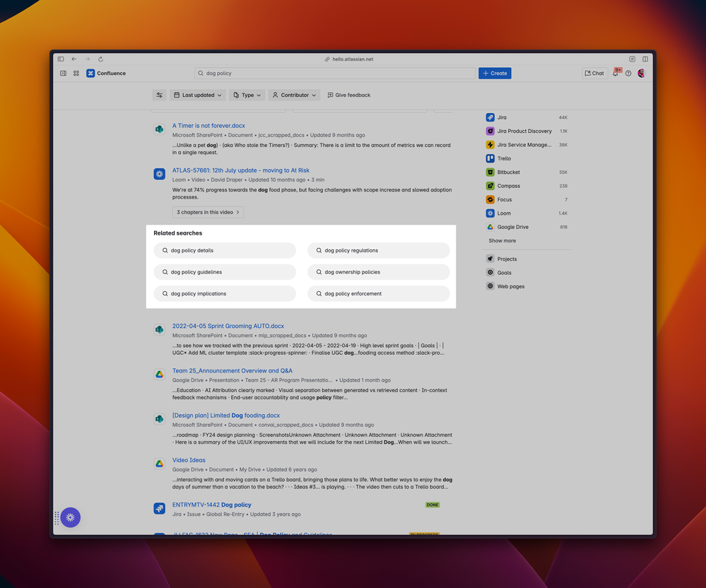Viewport: 706px width, 588px height.
Task: Filter results by Focus
Action: coord(526,199)
